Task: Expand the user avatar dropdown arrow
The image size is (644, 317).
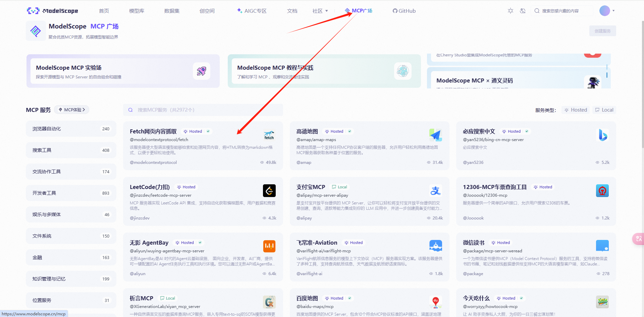Action: [x=613, y=11]
